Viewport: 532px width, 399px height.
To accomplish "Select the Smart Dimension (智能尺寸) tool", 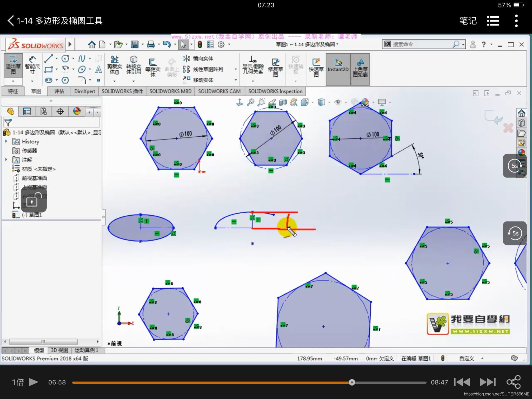I will (32, 65).
